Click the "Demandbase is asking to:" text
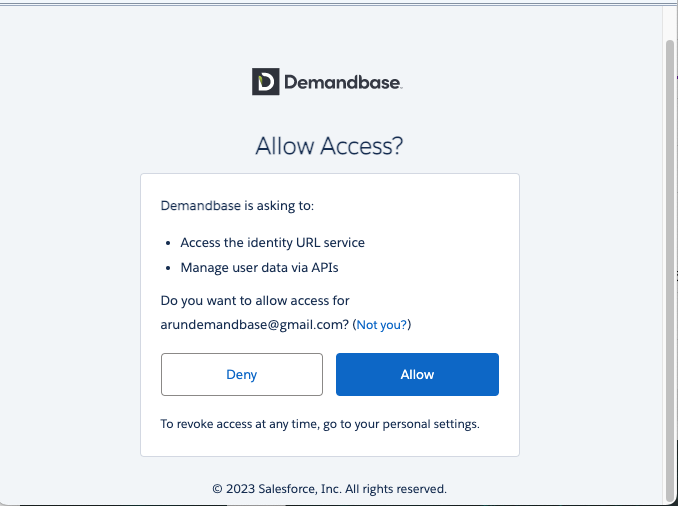Image resolution: width=678 pixels, height=506 pixels. pyautogui.click(x=237, y=205)
